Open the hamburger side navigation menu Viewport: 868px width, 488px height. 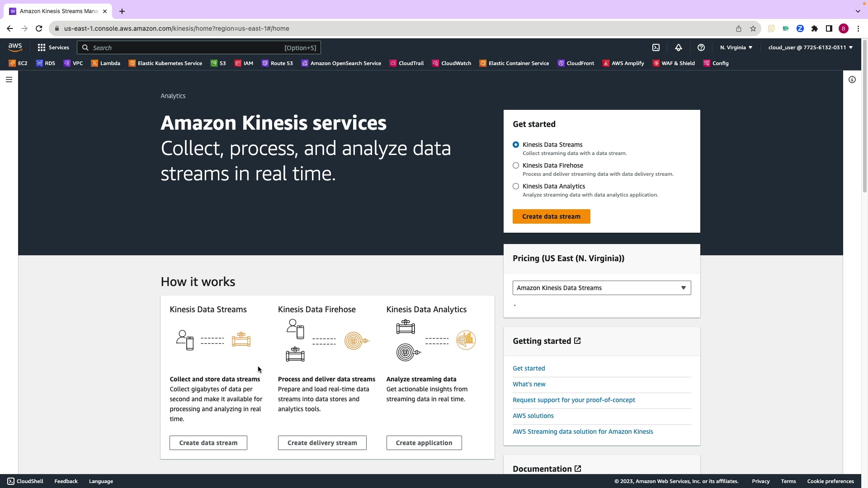(9, 80)
